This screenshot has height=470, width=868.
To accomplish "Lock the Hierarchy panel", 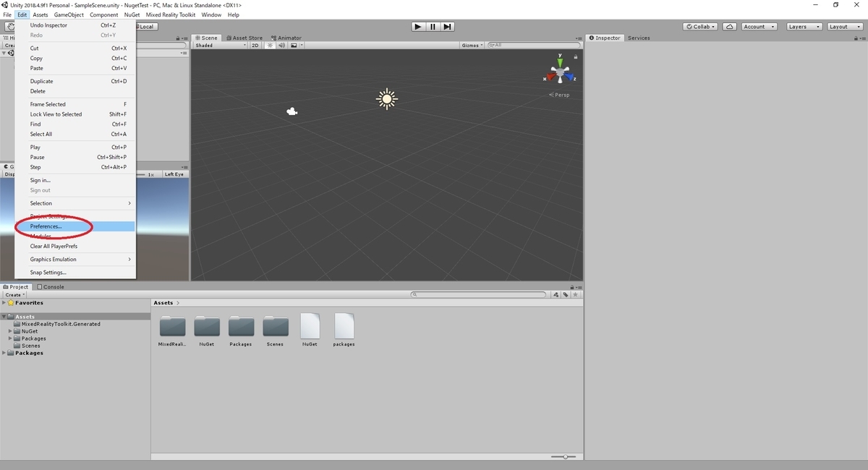I will (177, 38).
